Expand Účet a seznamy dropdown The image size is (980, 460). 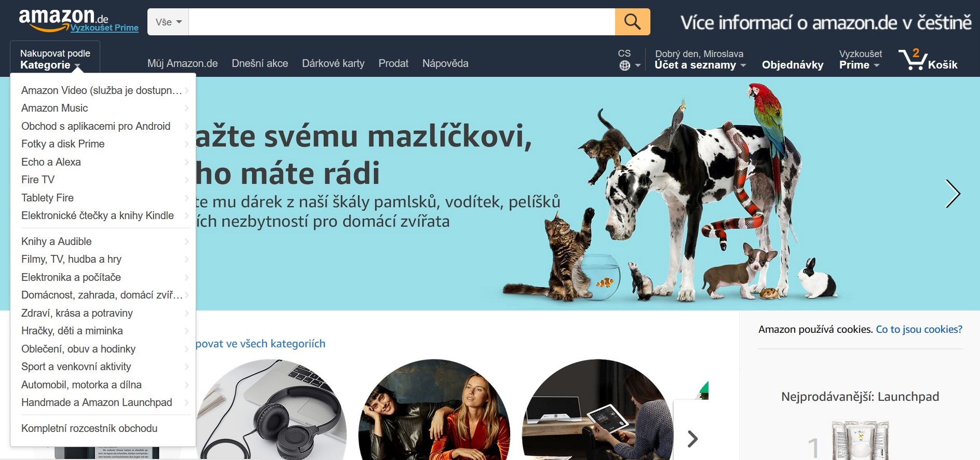(700, 59)
